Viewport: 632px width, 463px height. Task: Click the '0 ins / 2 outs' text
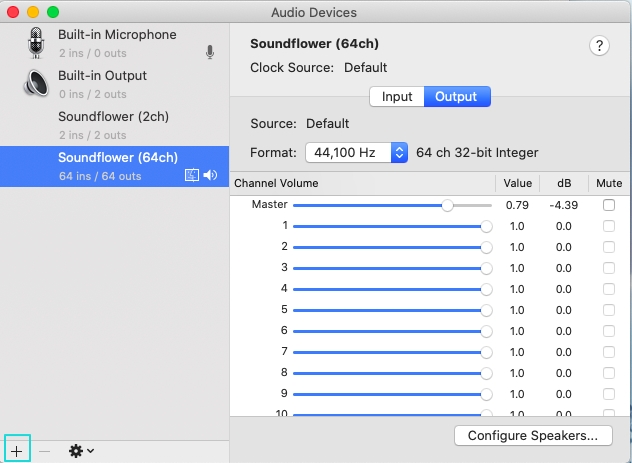point(93,94)
